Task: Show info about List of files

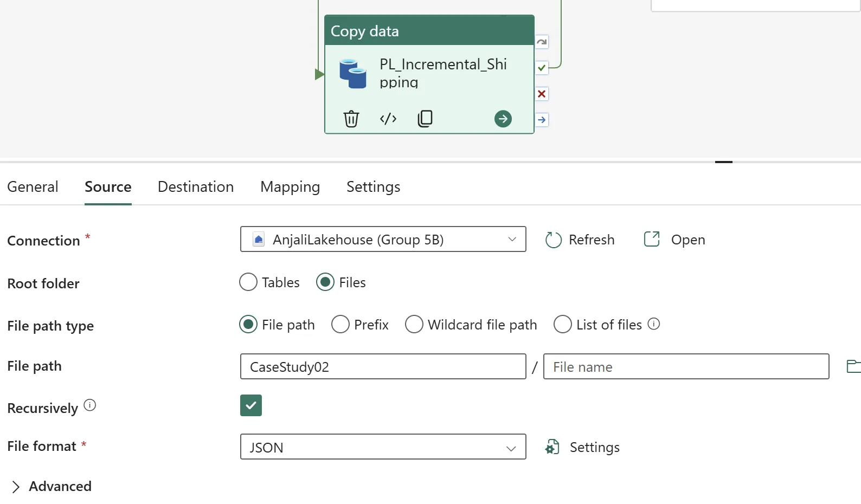Action: point(654,324)
